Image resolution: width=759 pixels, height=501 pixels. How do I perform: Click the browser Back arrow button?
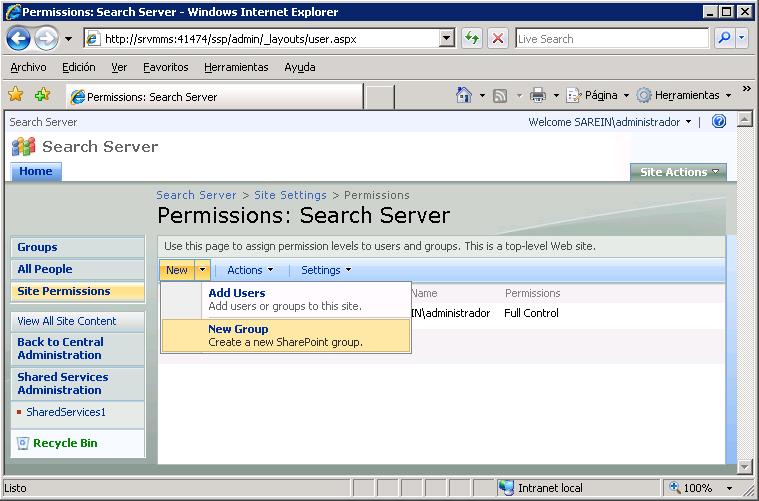point(18,39)
